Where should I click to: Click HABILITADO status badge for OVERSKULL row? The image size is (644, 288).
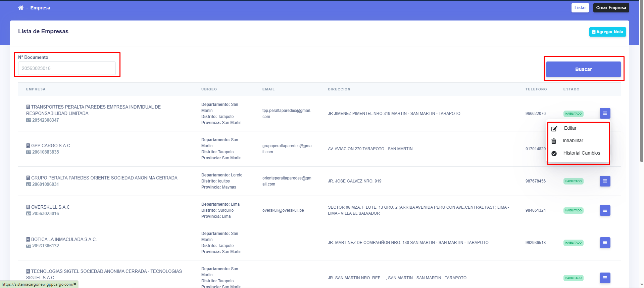573,210
